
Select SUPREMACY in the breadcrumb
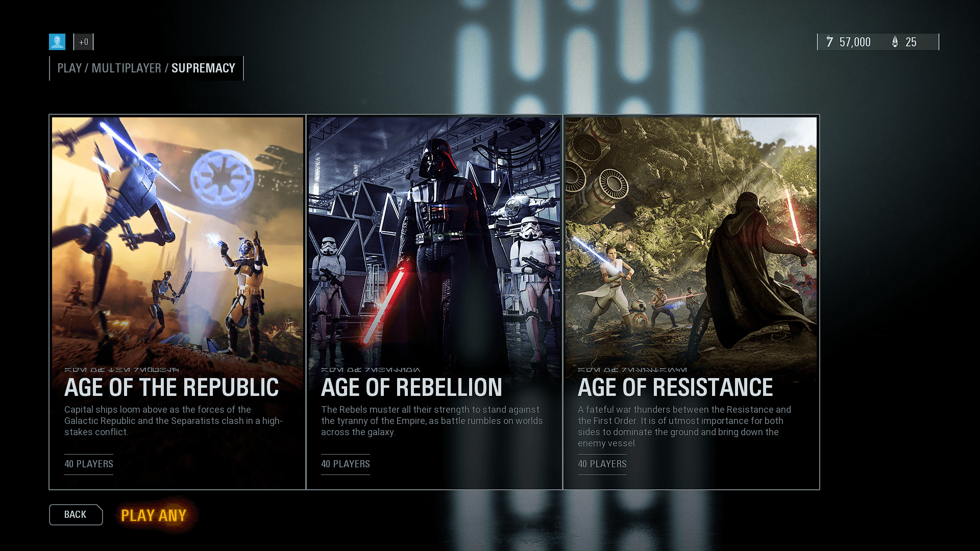coord(203,68)
